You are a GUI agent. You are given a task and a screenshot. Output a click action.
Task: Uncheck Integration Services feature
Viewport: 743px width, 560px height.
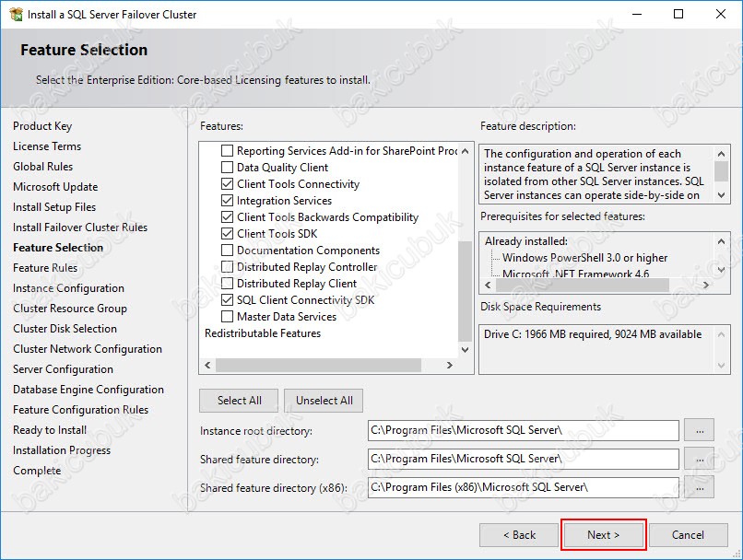point(228,201)
